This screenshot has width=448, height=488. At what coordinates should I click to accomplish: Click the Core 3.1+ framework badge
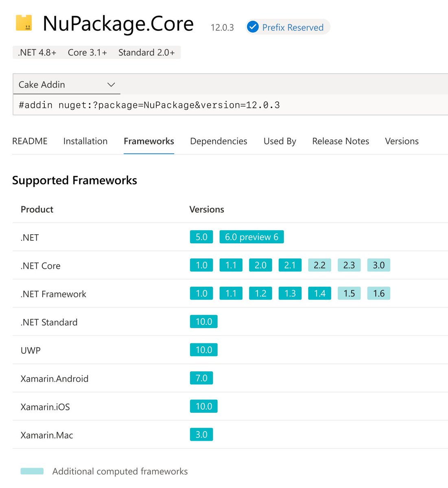pos(87,52)
